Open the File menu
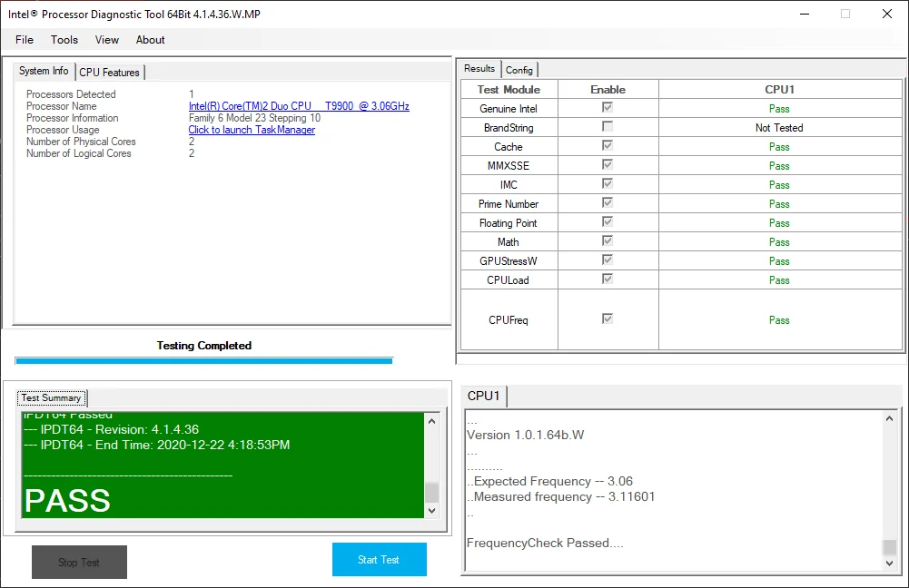This screenshot has width=909, height=588. (25, 39)
